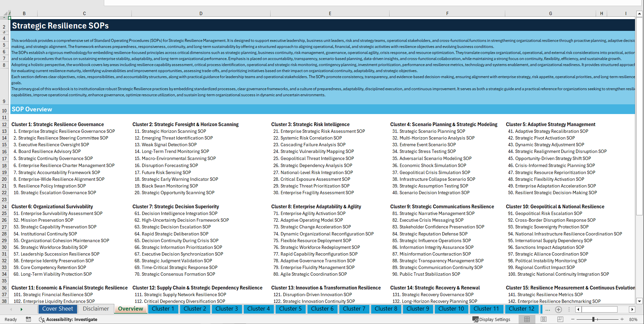This screenshot has width=644, height=324.
Task: Show more sheet tabs ellipsis
Action: (548, 309)
